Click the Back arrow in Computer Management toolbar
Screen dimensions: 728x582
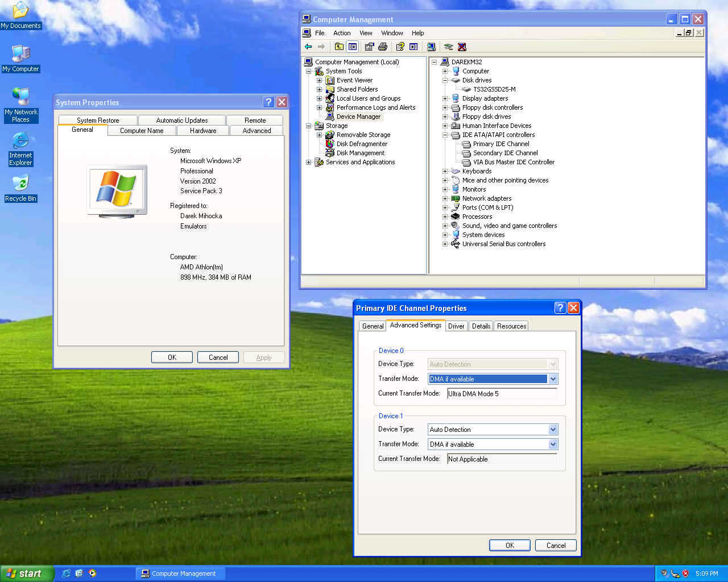tap(308, 47)
